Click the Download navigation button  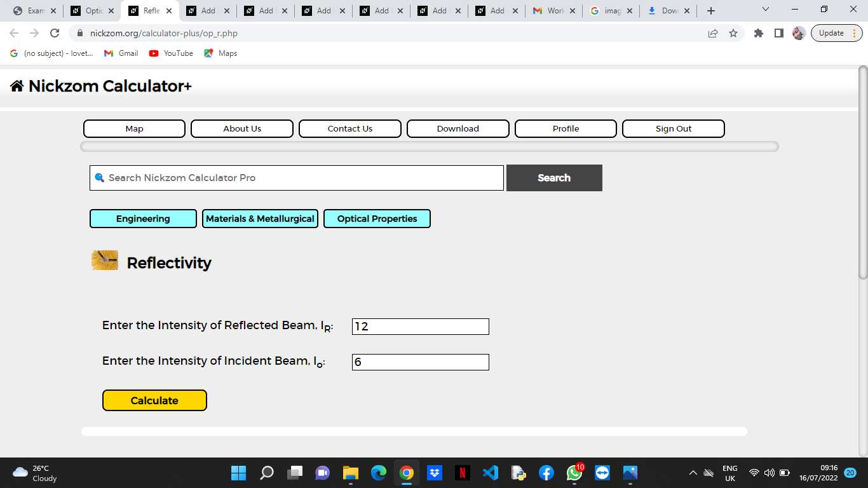(x=458, y=128)
